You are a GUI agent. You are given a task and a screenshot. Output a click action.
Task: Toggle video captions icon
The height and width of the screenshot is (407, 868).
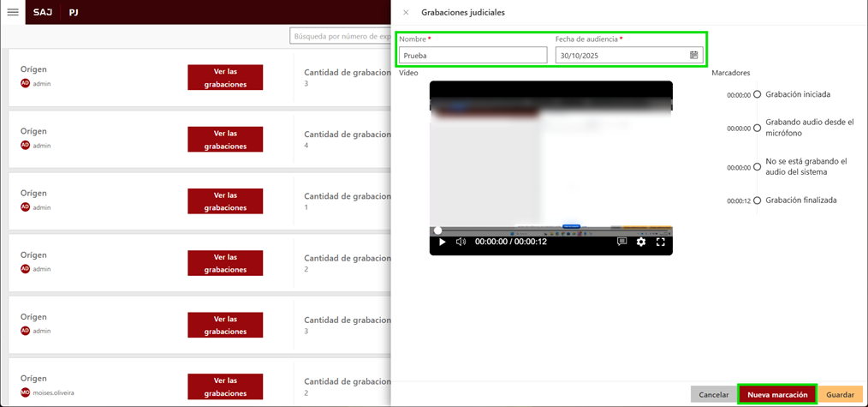point(622,242)
